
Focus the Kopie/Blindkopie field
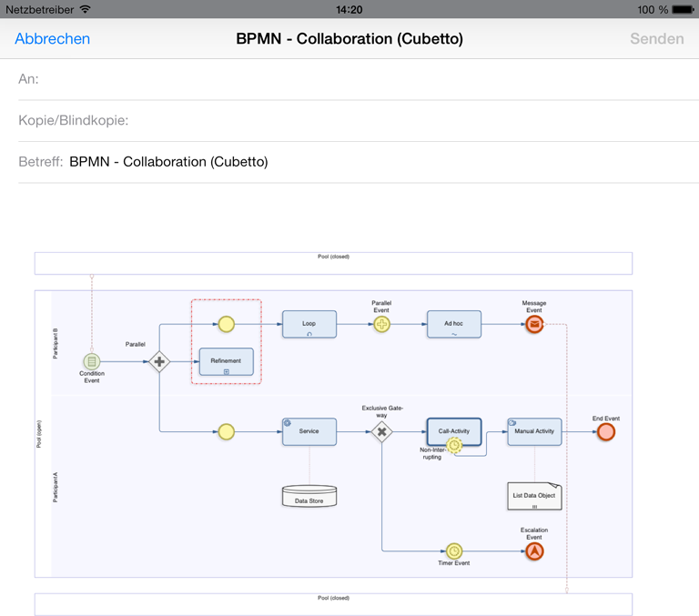click(x=359, y=120)
